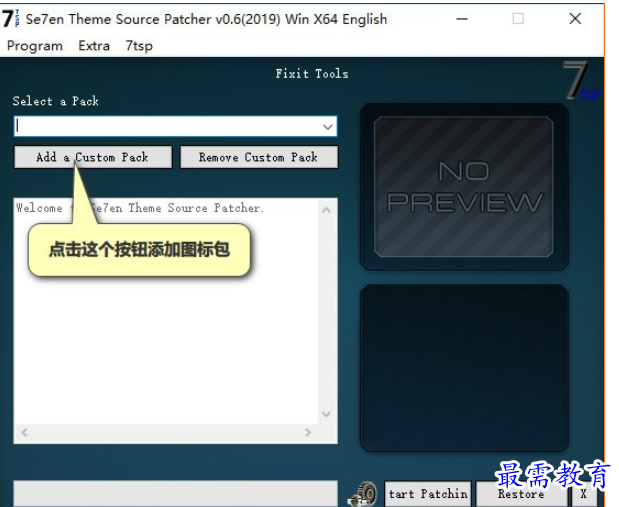Image resolution: width=619 pixels, height=507 pixels.
Task: Click the gears icon beside Start Patching
Action: point(362,494)
